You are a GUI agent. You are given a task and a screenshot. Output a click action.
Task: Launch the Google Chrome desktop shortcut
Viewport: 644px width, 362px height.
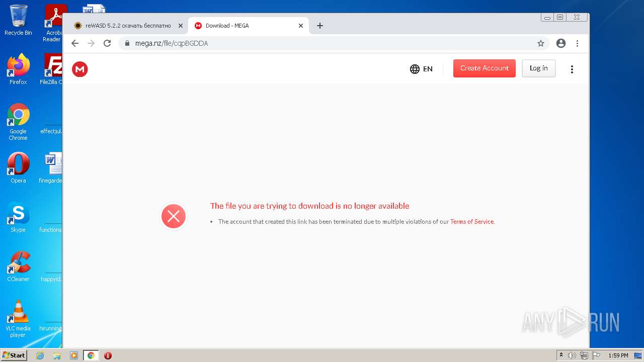(x=18, y=122)
